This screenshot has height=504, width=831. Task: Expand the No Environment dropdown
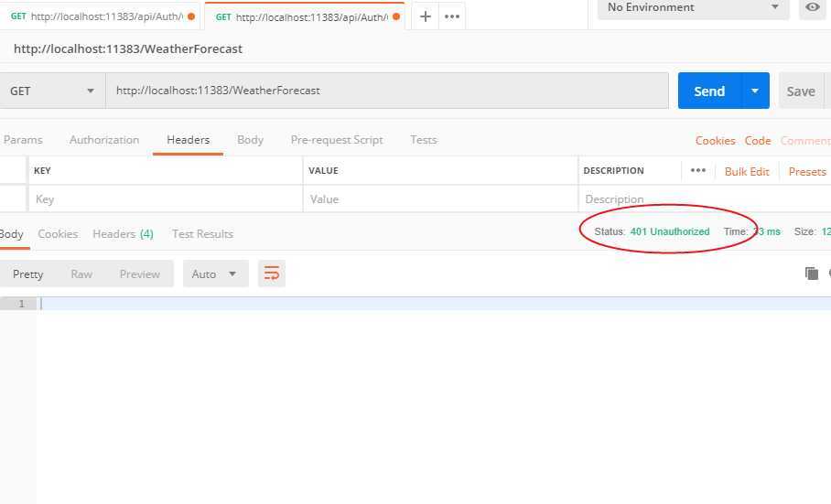click(x=693, y=8)
